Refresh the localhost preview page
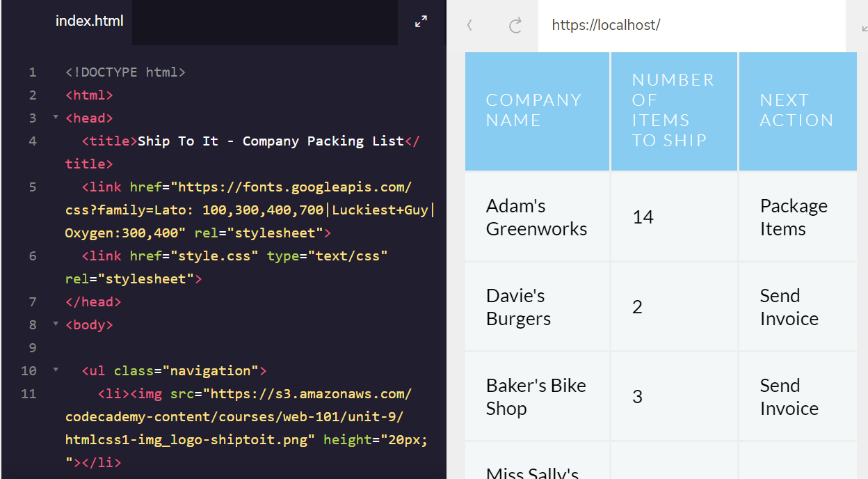The image size is (868, 479). coord(515,25)
